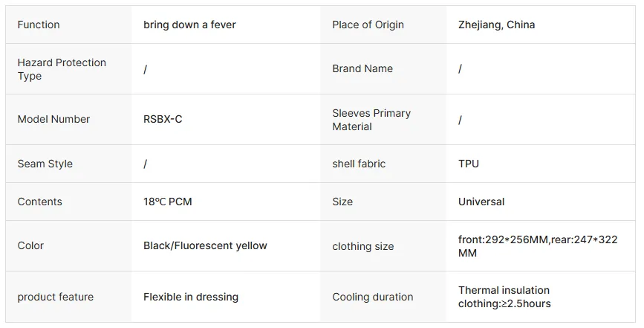The image size is (644, 328).
Task: Select the 'Black/Fluorescent yellow' value
Action: [205, 245]
